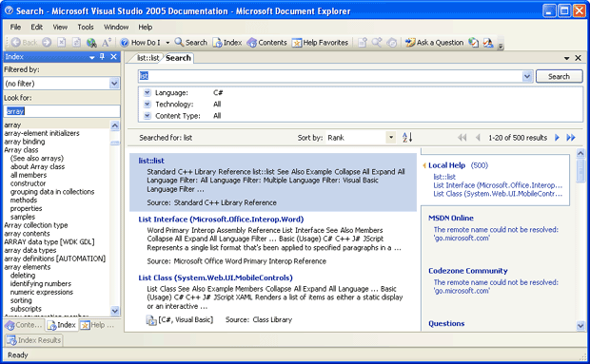
Task: Open List Class (System.Web.UI.MobileControls) result
Action: click(215, 278)
